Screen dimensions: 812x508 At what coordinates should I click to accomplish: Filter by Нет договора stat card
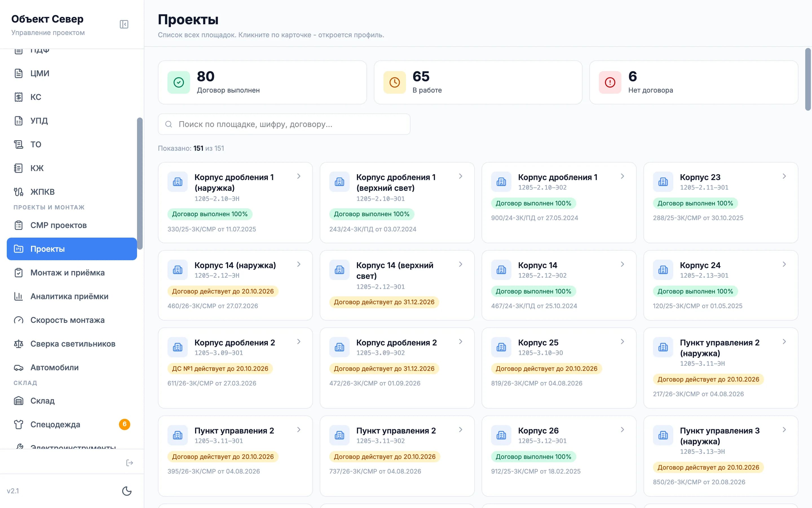point(694,82)
